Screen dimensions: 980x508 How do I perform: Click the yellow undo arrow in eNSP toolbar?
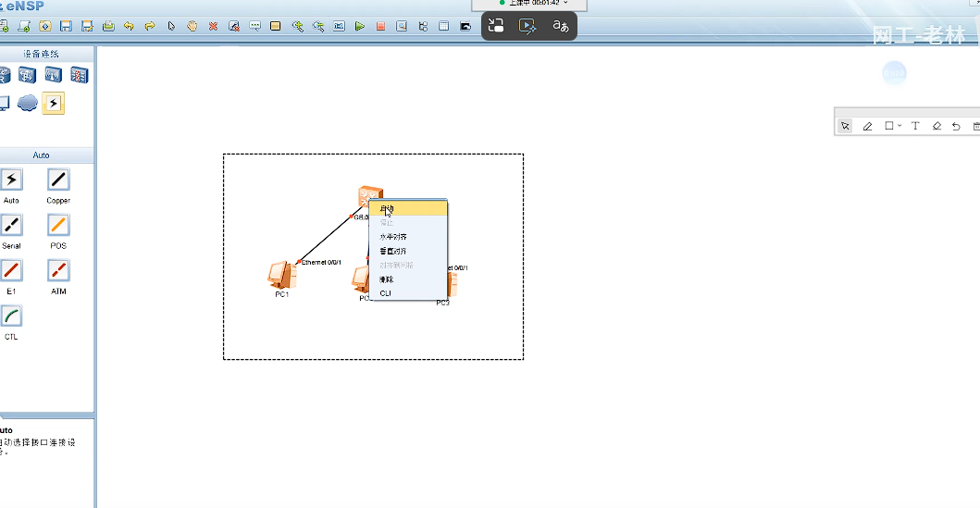[x=129, y=26]
